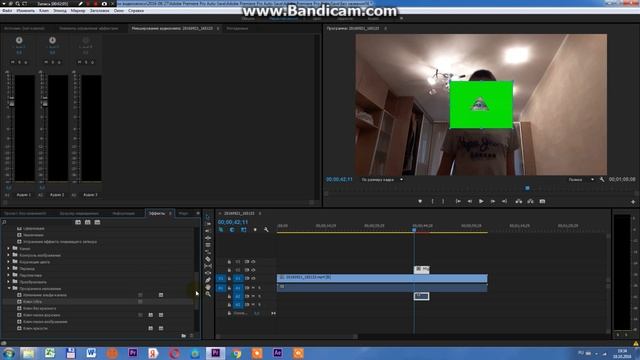The image size is (640, 360).
Task: Open the Program monitor button editor plus
Action: tap(633, 202)
